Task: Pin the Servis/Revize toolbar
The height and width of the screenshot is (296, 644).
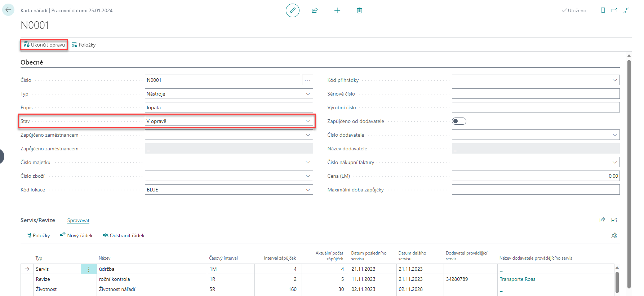Action: pyautogui.click(x=614, y=235)
